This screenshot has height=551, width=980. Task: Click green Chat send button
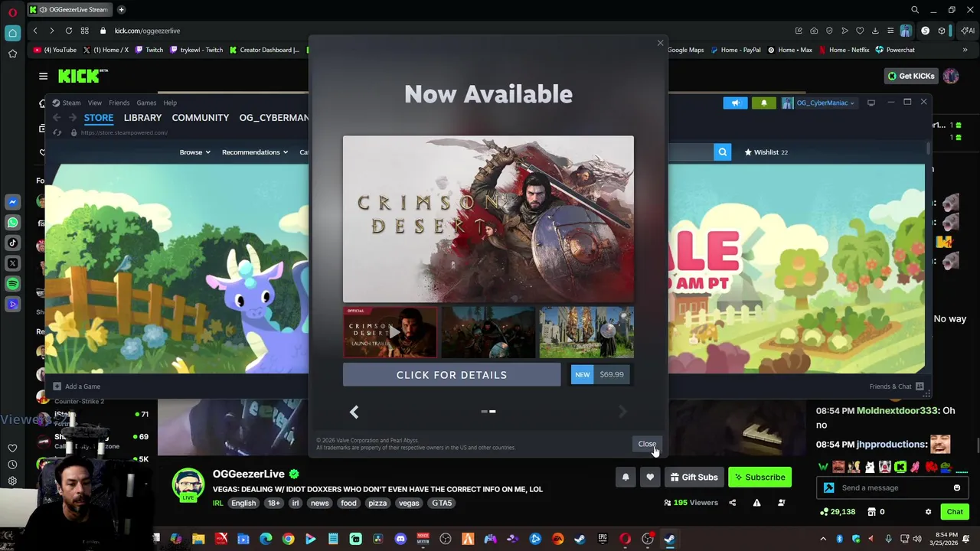point(955,512)
